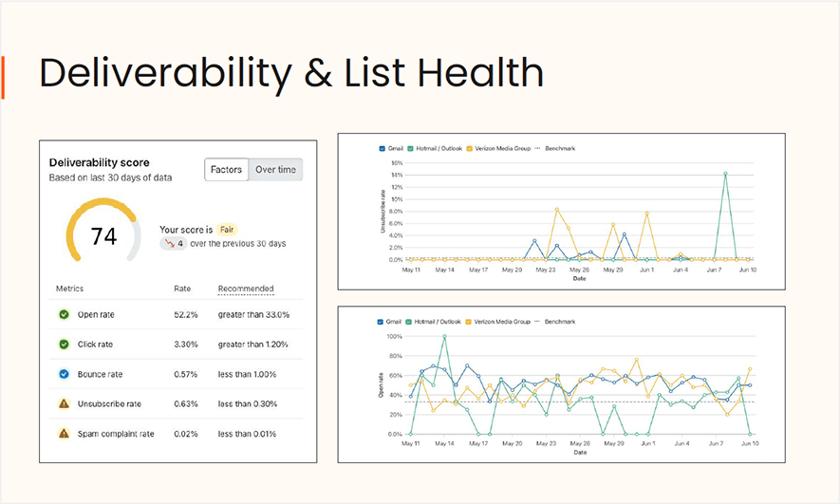Click the downward trend icon next to 4
This screenshot has height=504, width=840.
coord(169,243)
